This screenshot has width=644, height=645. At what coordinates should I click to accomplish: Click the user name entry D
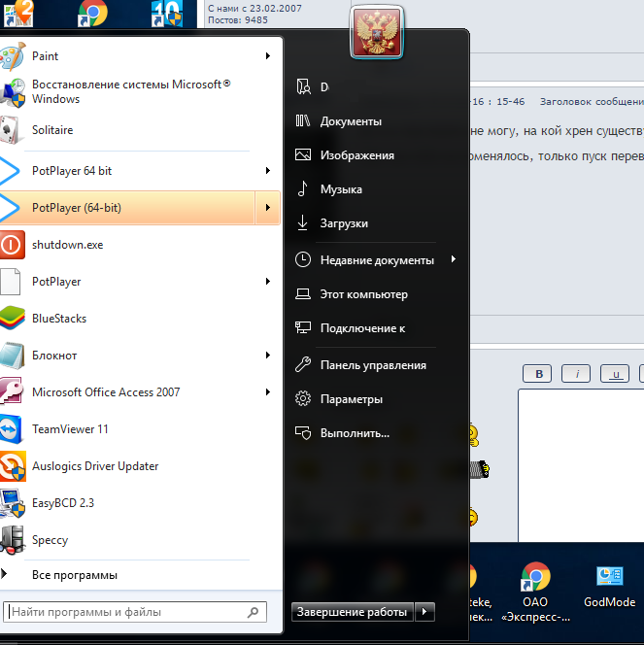pyautogui.click(x=324, y=87)
